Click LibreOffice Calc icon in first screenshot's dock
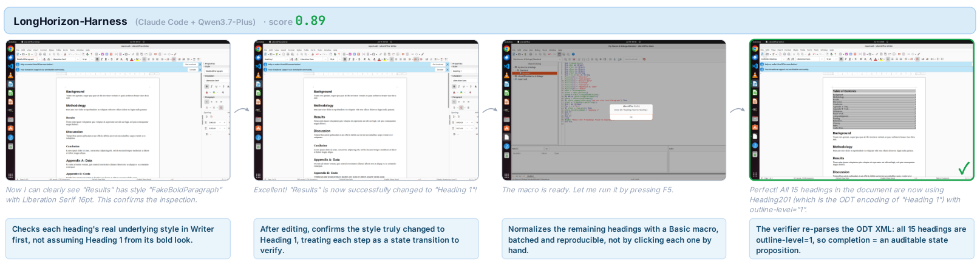980x267 pixels. point(10,92)
